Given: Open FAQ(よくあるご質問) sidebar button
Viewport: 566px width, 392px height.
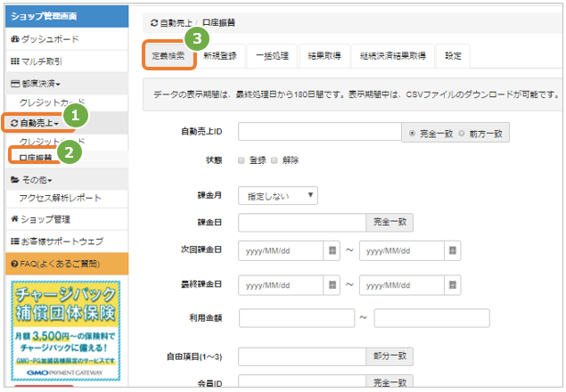Looking at the screenshot, I should click(x=67, y=264).
